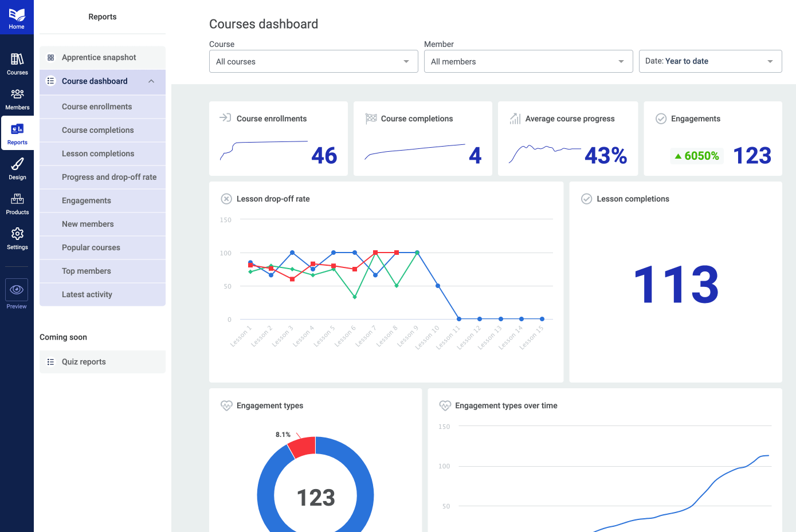Click the Reports icon in the sidebar
Image resolution: width=796 pixels, height=532 pixels.
[17, 133]
